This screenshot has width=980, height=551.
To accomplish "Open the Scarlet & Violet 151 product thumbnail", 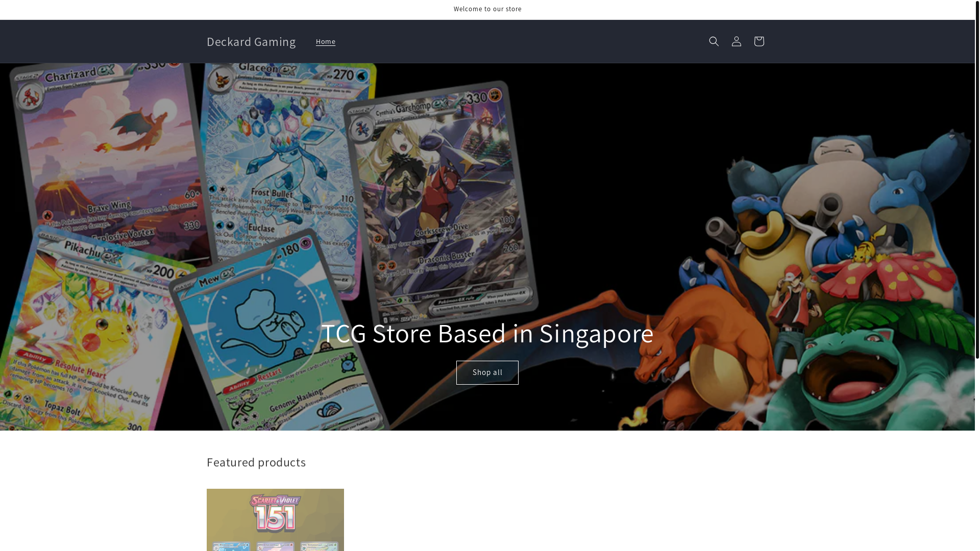I will [x=275, y=520].
